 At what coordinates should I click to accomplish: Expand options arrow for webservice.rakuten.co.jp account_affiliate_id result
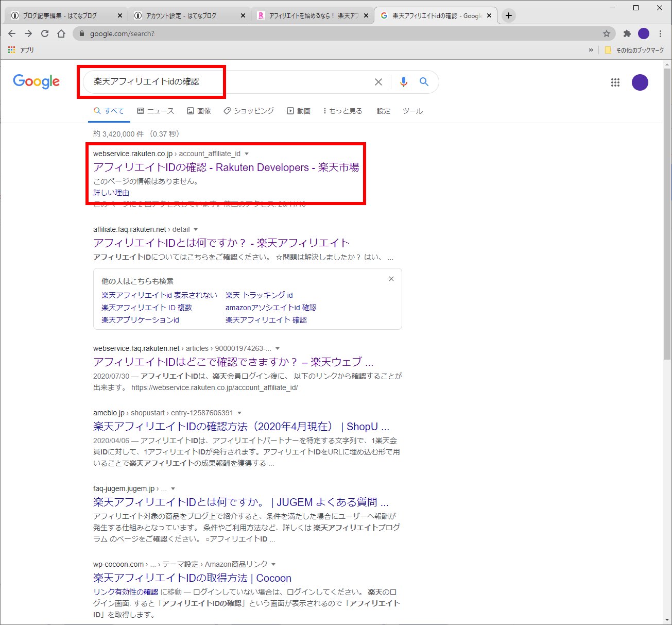(247, 154)
